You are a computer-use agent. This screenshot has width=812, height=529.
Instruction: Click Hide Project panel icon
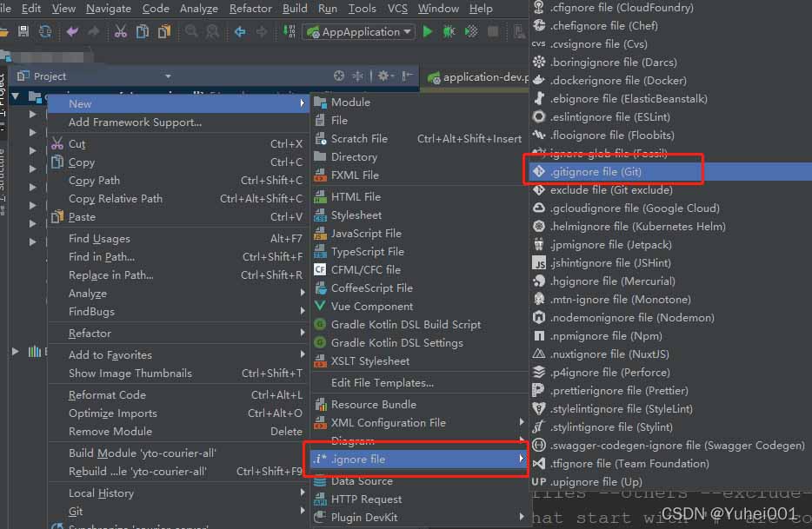coord(407,76)
